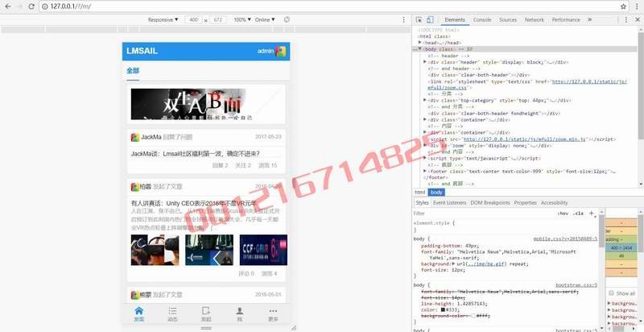Show more DevTools tabs via double chevron
The height and width of the screenshot is (332, 644).
click(x=590, y=19)
